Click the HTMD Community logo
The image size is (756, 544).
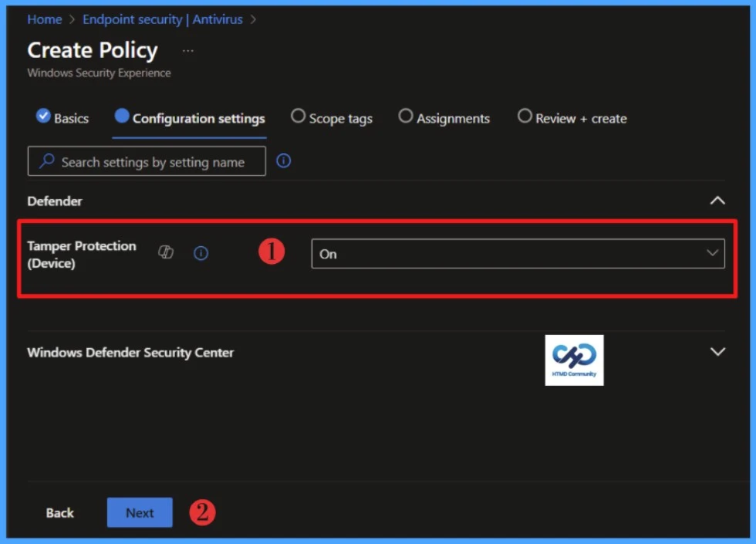pyautogui.click(x=574, y=360)
